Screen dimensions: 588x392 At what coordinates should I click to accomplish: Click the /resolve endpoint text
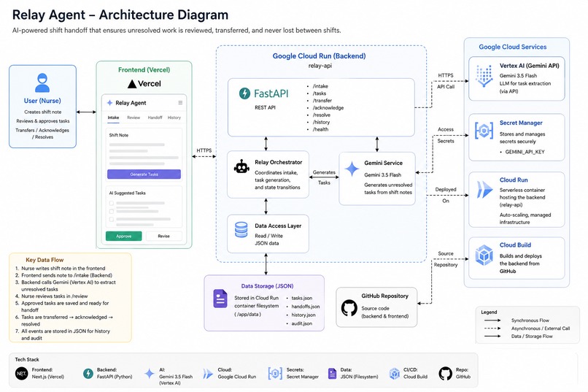click(x=322, y=115)
